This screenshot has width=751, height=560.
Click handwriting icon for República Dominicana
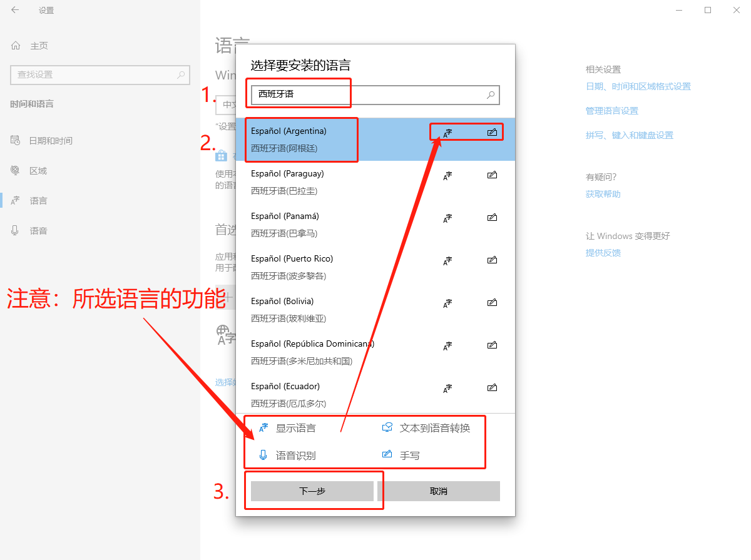click(492, 345)
